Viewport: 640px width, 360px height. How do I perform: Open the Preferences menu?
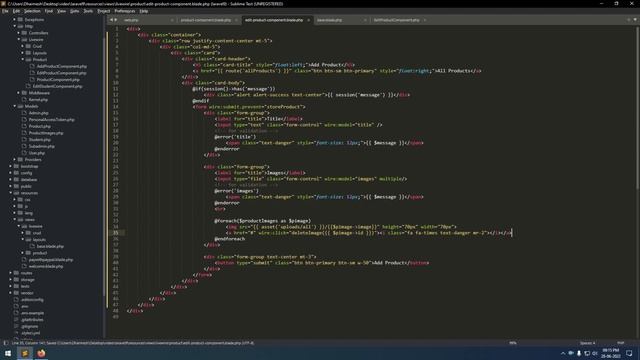click(x=124, y=11)
